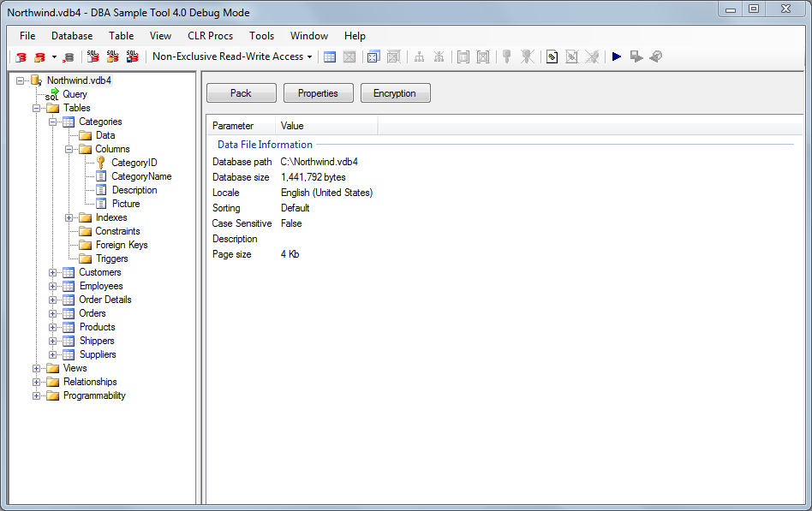
Task: Open the Non-Exclusive Read-Write Access dropdown
Action: [x=310, y=56]
